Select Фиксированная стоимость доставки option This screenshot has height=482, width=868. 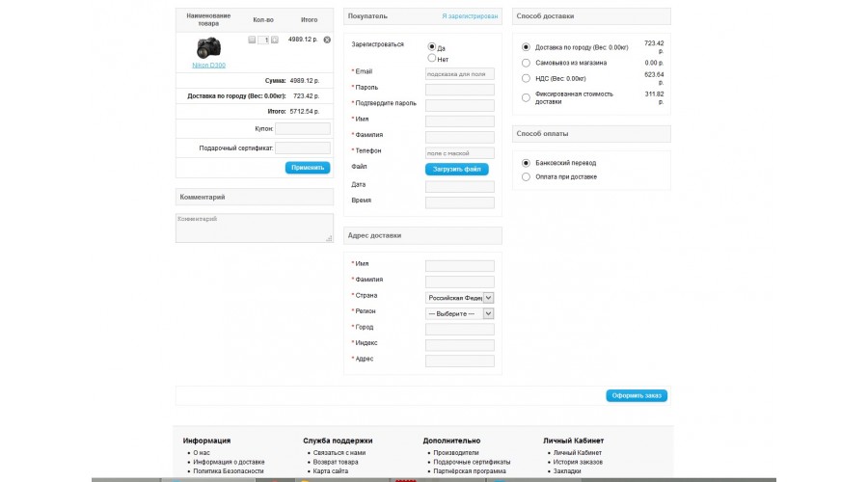click(526, 98)
